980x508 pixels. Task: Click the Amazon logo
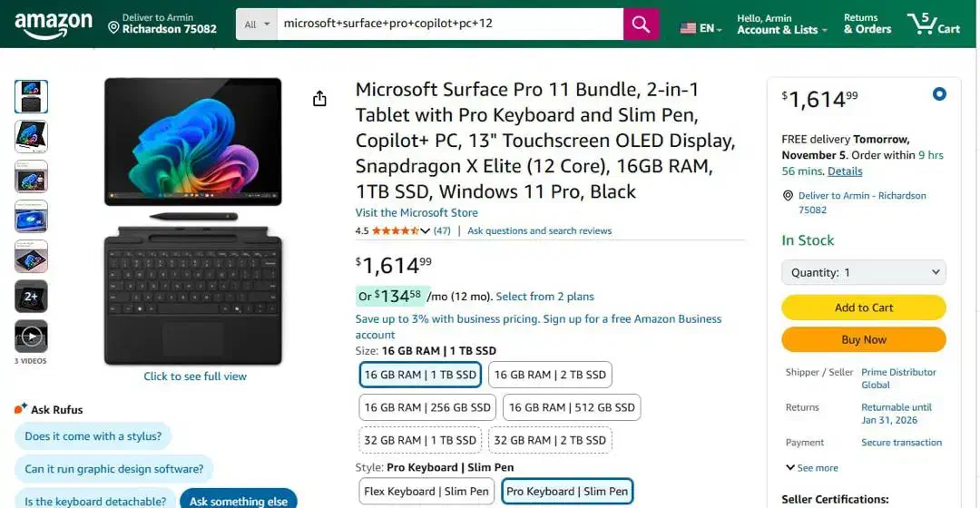(54, 24)
